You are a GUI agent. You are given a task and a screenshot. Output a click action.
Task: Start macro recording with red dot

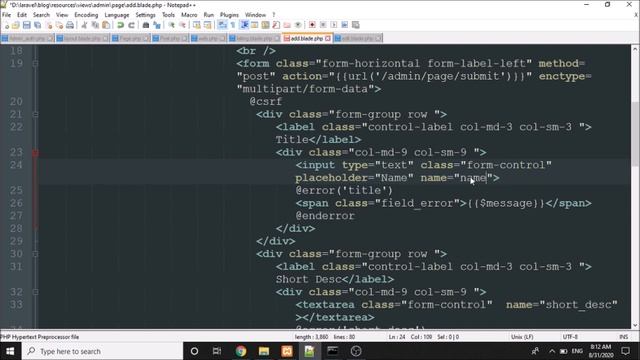[x=311, y=25]
